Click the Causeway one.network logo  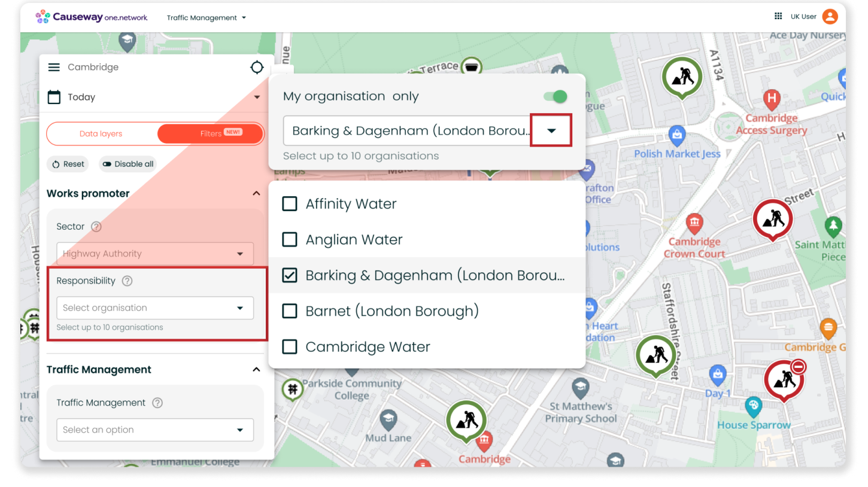coord(92,17)
